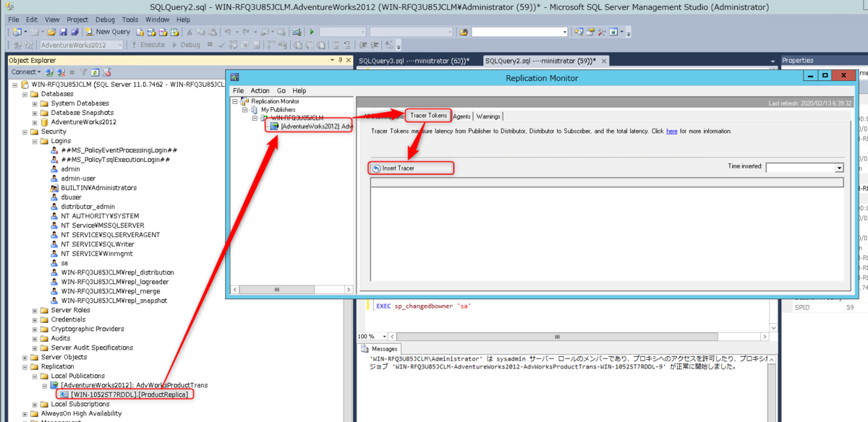Open the Go menu in Replication Monitor
The width and height of the screenshot is (868, 422).
tap(281, 90)
